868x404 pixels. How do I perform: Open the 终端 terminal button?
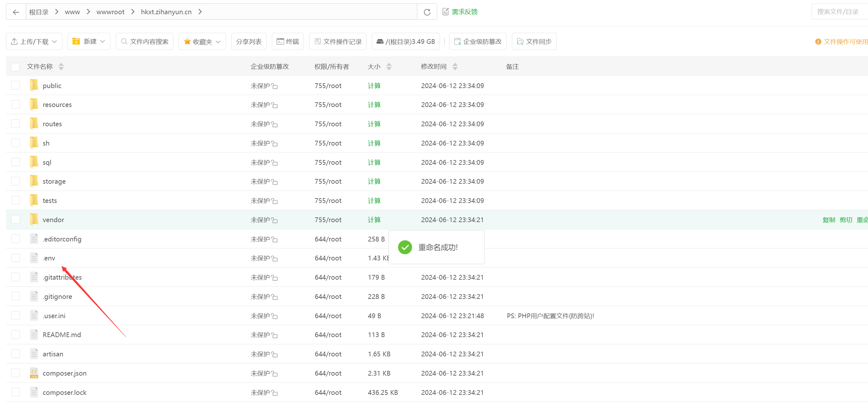tap(288, 41)
